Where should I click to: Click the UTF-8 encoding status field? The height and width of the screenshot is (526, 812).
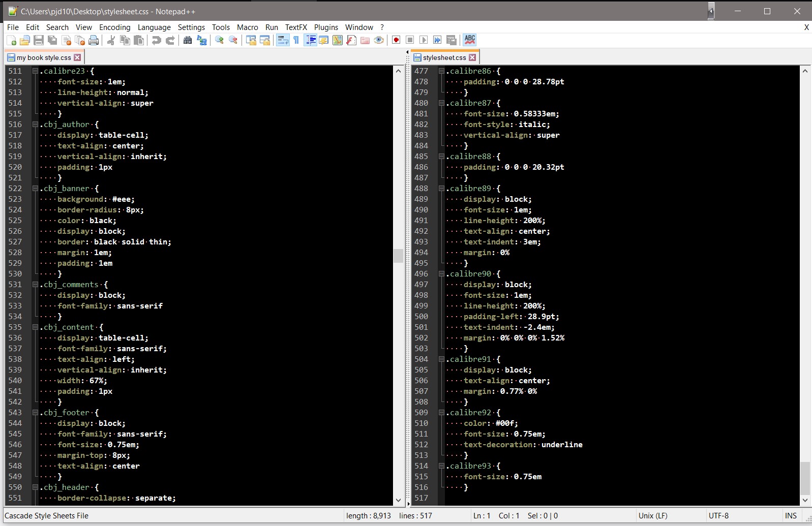coord(718,515)
